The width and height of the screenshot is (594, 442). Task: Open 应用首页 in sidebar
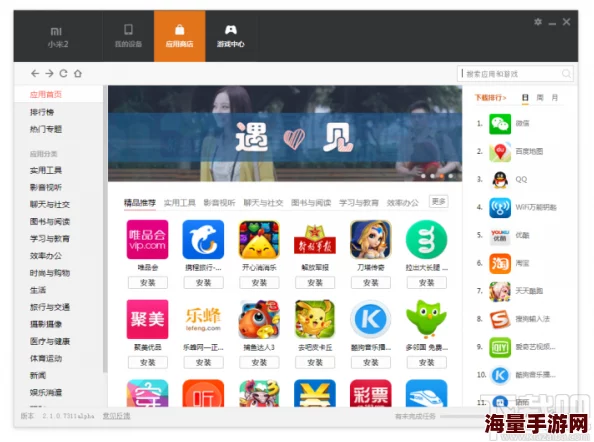click(46, 94)
